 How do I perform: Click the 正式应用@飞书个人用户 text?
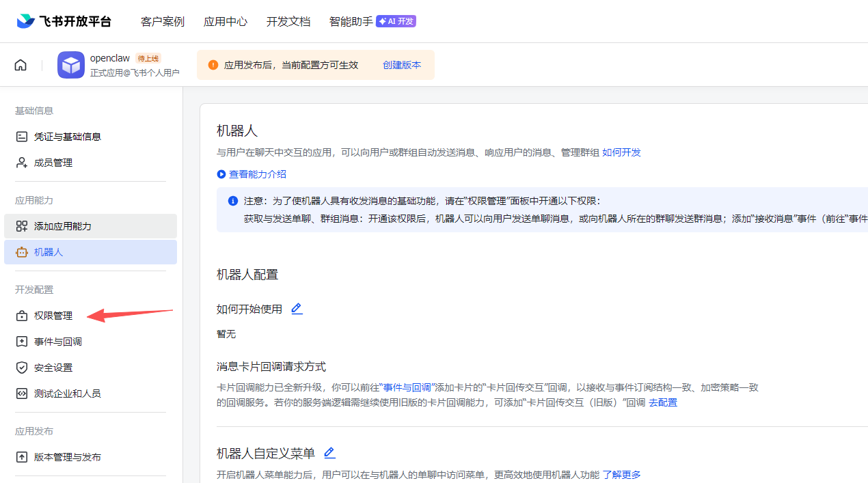pos(135,73)
